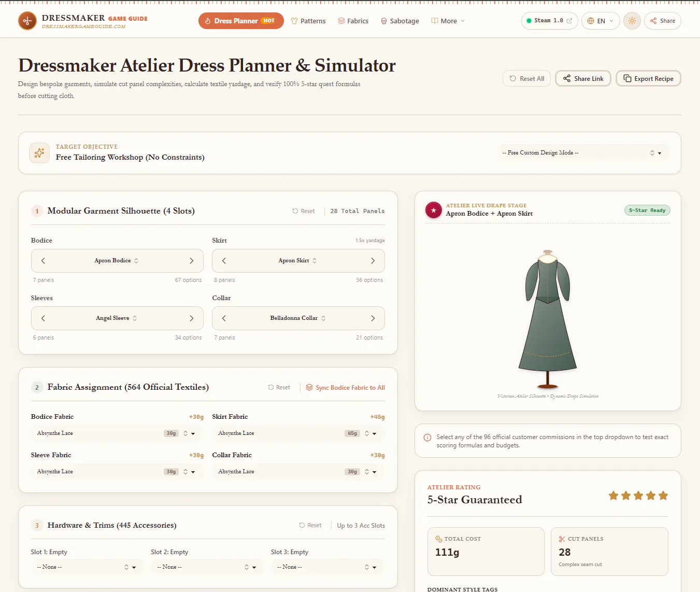Reset the Modular Garment Silhouette section

304,211
